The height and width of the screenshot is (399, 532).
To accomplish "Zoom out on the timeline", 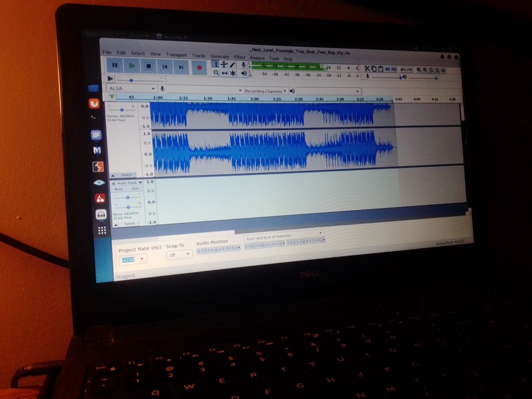I will (x=425, y=70).
